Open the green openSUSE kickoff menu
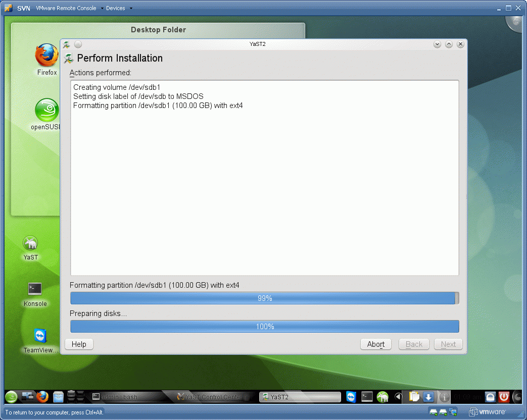This screenshot has height=420, width=527. point(11,397)
